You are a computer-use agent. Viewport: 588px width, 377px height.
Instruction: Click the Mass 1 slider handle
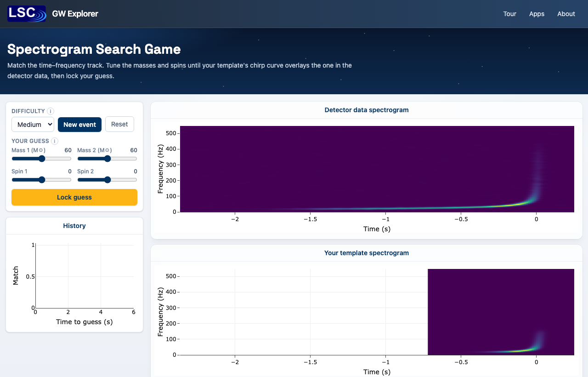[x=42, y=159]
